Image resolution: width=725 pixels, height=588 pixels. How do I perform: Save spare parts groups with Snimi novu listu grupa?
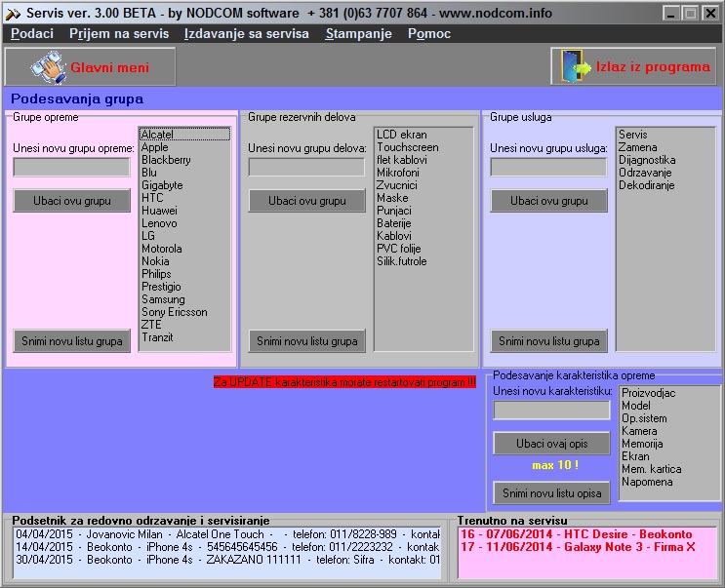tap(307, 341)
